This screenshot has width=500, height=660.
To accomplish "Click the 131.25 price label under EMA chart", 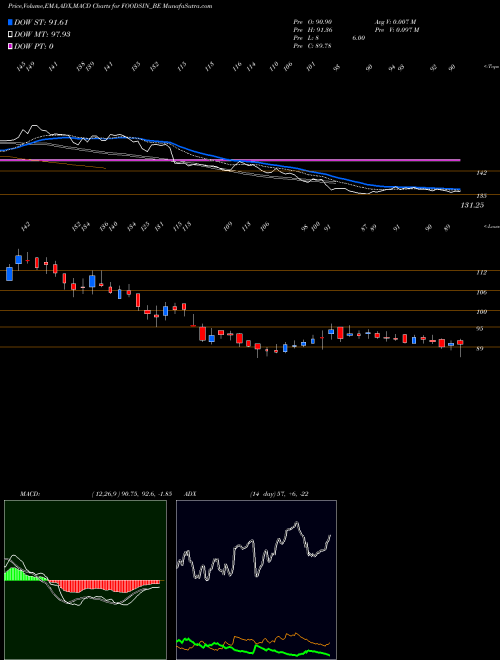I will coord(472,205).
